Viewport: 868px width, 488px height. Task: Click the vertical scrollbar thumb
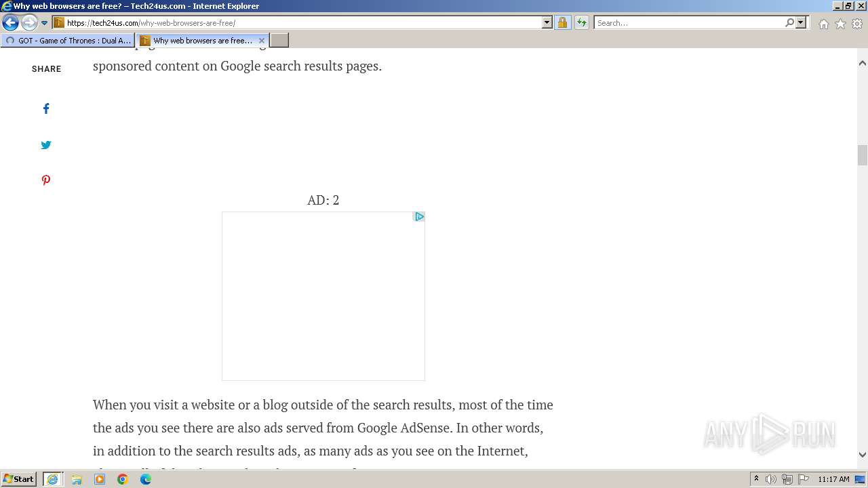(x=863, y=155)
